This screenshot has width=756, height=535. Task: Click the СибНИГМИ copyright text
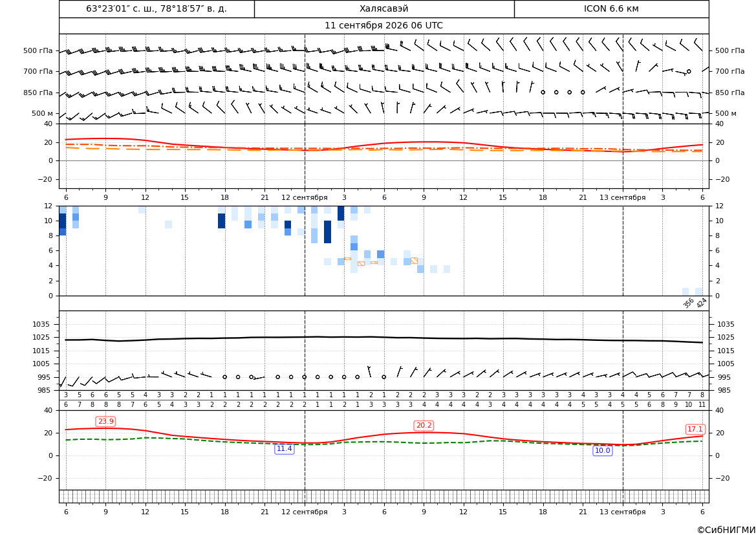click(726, 530)
